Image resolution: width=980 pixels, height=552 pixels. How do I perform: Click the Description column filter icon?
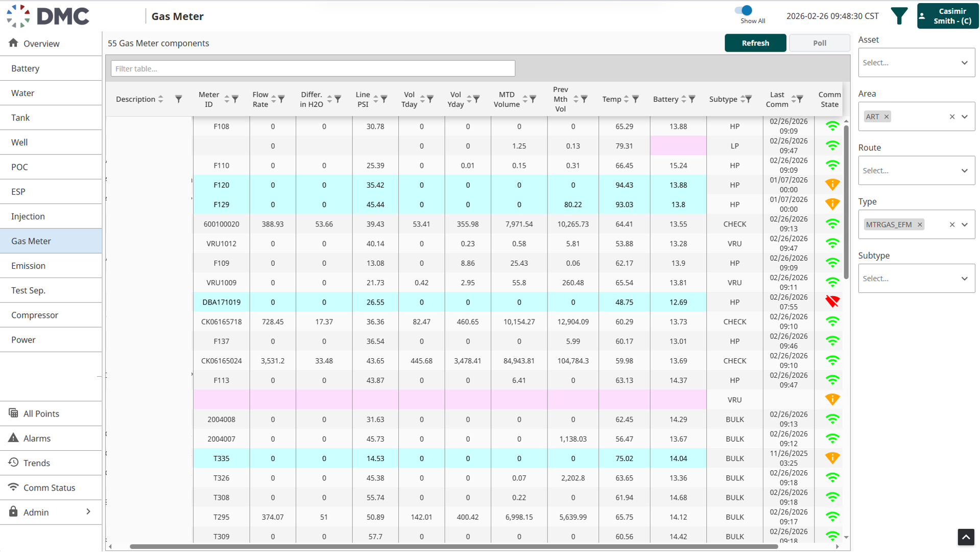(178, 99)
